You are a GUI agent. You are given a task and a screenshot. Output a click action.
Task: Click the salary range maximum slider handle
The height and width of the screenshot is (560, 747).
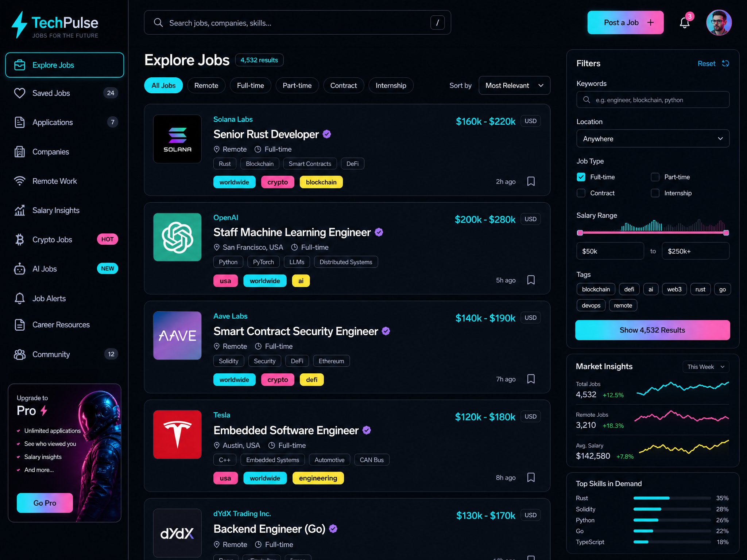[726, 233]
